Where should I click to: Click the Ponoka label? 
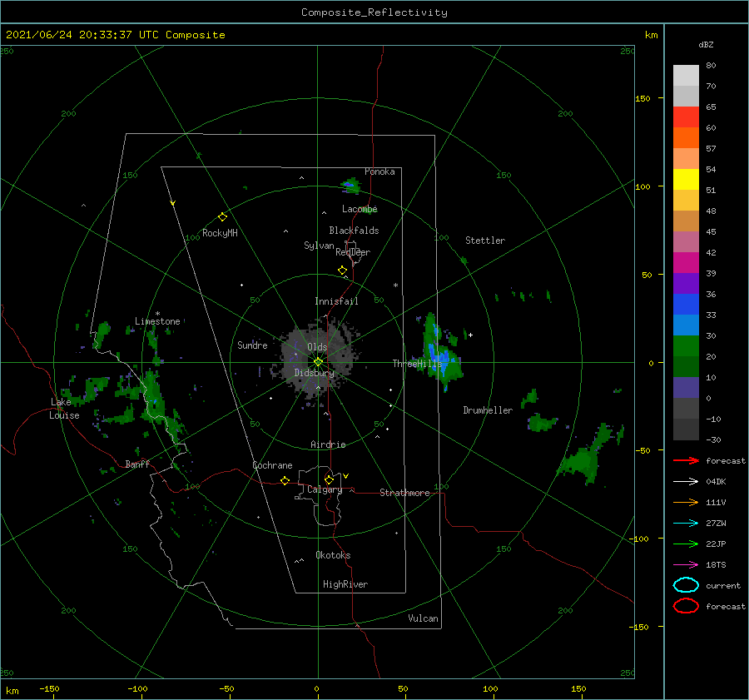(x=379, y=172)
